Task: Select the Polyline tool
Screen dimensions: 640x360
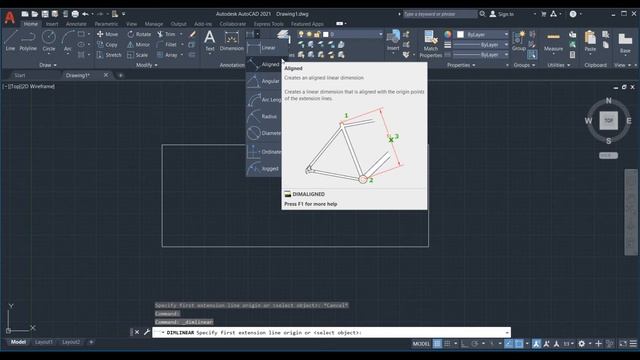Action: click(28, 40)
